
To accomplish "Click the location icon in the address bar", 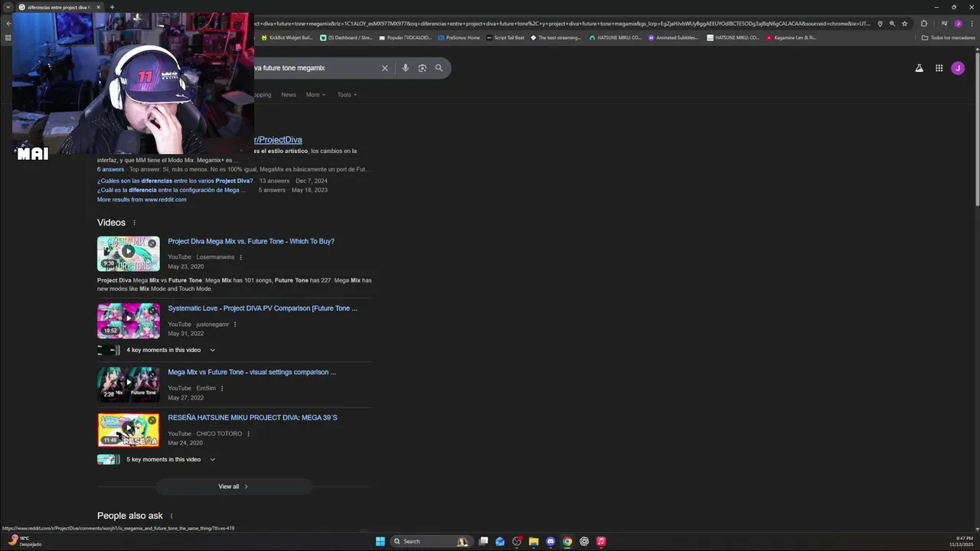I will click(880, 24).
